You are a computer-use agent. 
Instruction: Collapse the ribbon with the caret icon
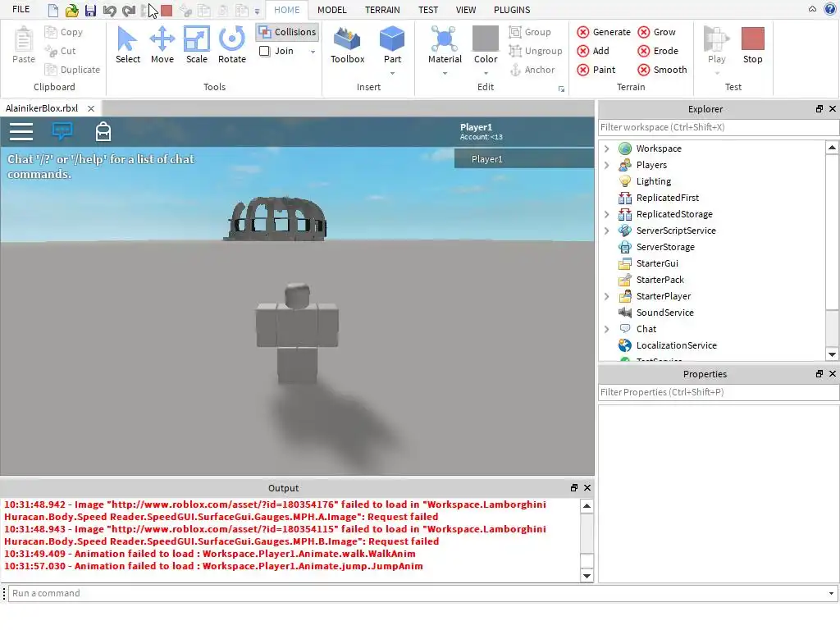(x=812, y=9)
